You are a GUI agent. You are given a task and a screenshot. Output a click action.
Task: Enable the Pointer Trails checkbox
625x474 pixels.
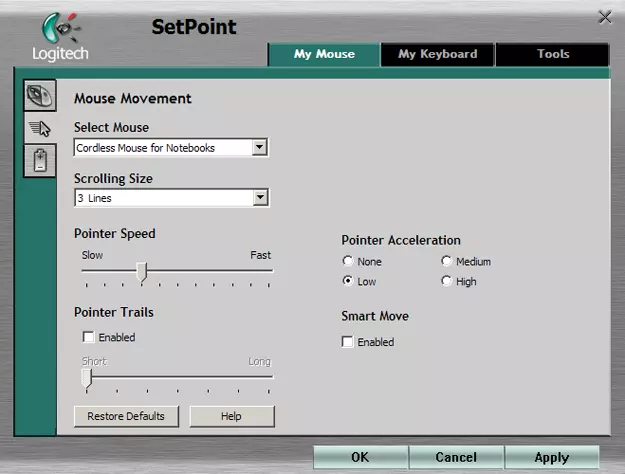[88, 337]
